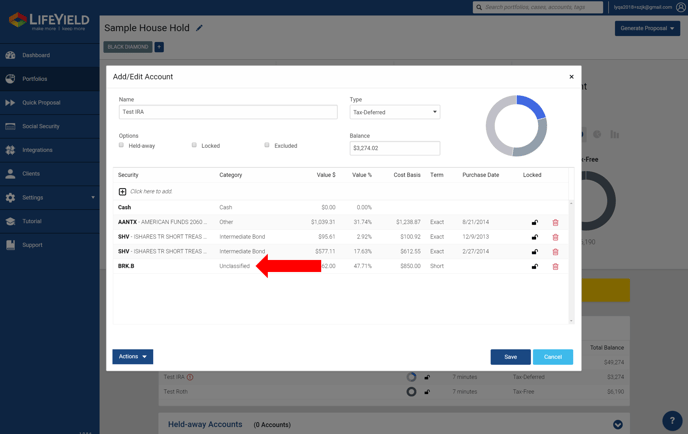Open Dashboard from the sidebar
Image resolution: width=688 pixels, height=434 pixels.
click(36, 55)
